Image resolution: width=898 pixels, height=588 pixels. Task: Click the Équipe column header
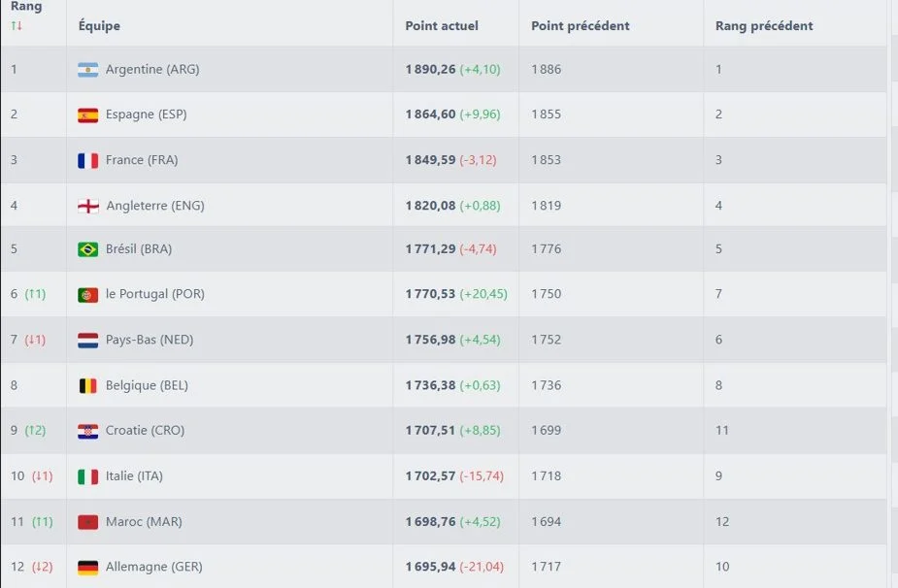(99, 26)
